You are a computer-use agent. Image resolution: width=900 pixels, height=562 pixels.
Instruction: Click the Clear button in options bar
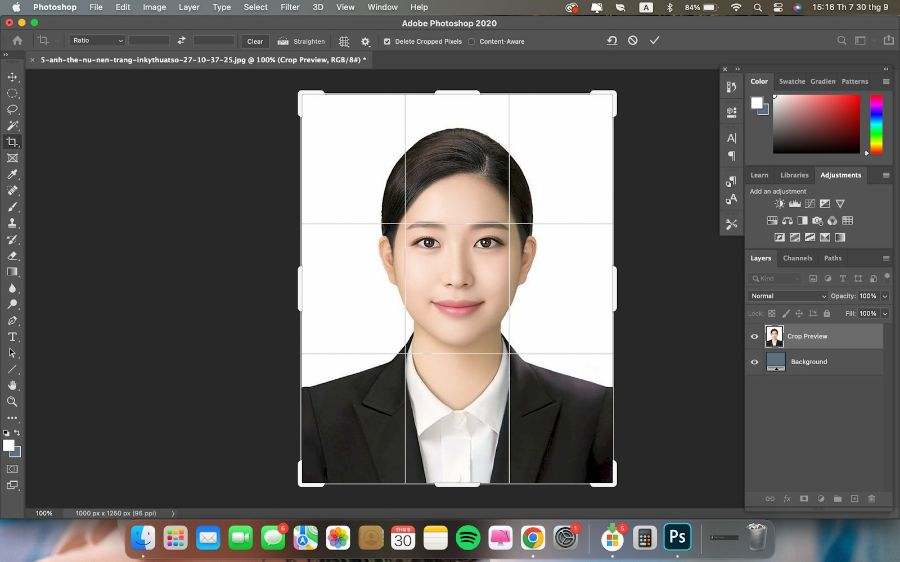(255, 41)
